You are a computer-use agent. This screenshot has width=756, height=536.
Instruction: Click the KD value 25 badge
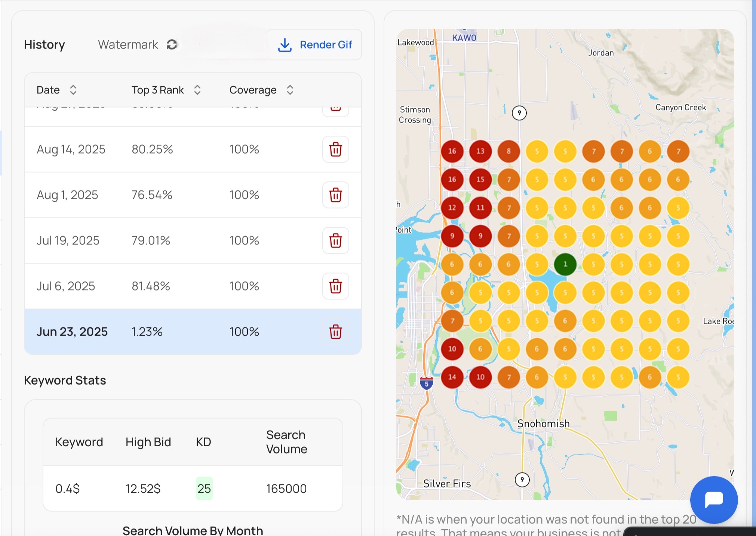pyautogui.click(x=204, y=489)
